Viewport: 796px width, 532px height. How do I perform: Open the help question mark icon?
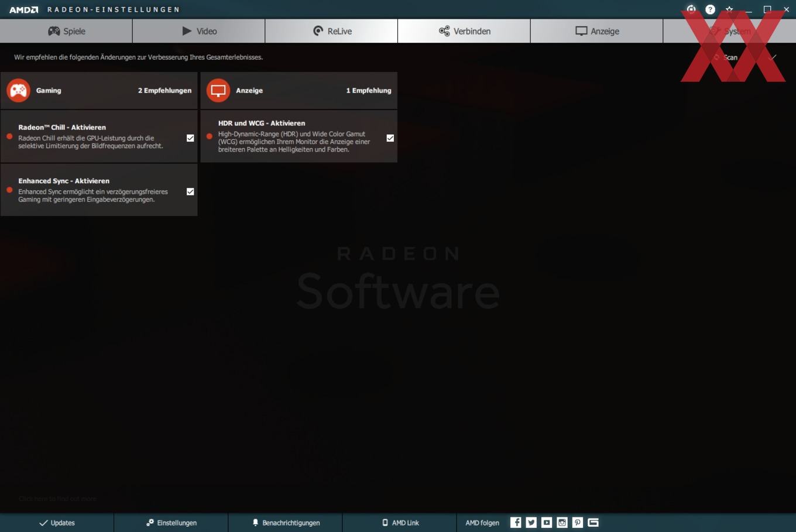pos(710,9)
